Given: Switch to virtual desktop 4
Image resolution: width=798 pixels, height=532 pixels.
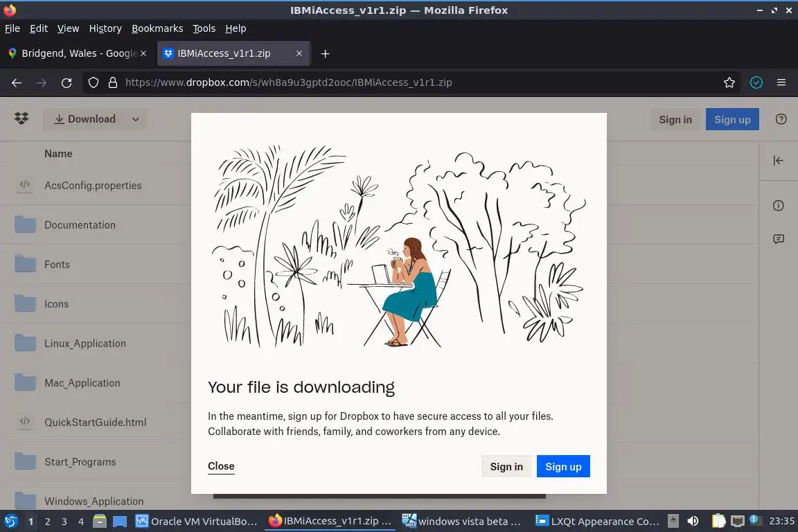Looking at the screenshot, I should click(x=81, y=522).
